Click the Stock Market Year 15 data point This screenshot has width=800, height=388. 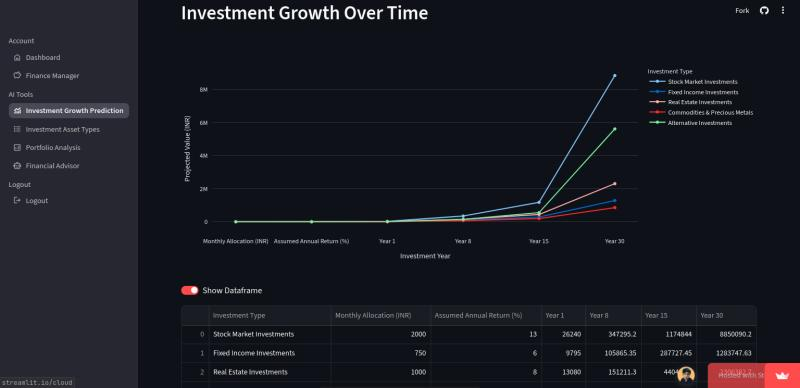tap(539, 202)
